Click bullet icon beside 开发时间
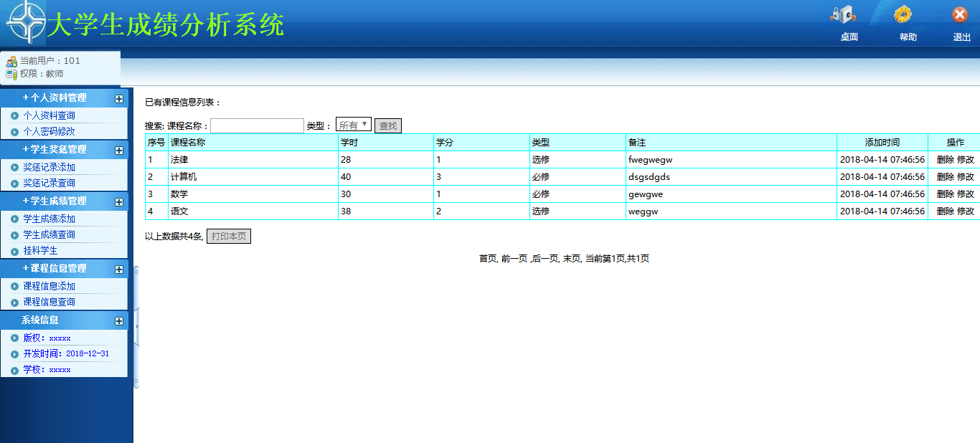The image size is (980, 443). (x=14, y=353)
